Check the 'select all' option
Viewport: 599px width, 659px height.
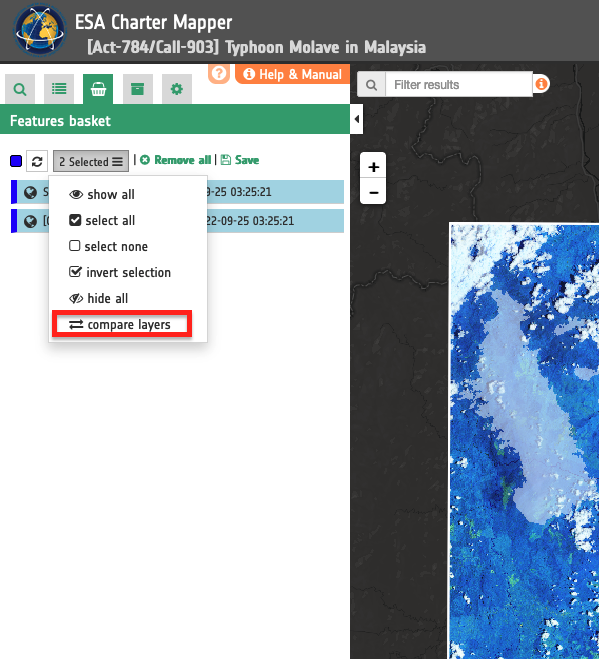click(102, 220)
